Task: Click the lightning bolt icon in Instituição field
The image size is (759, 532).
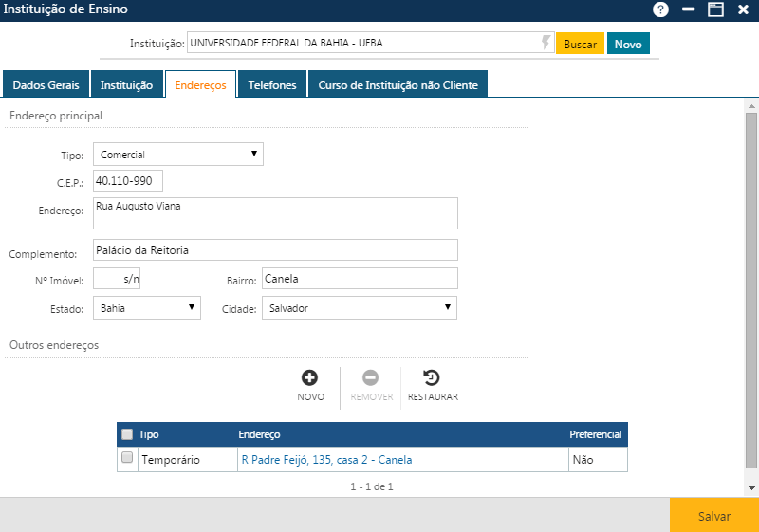Action: pos(546,43)
